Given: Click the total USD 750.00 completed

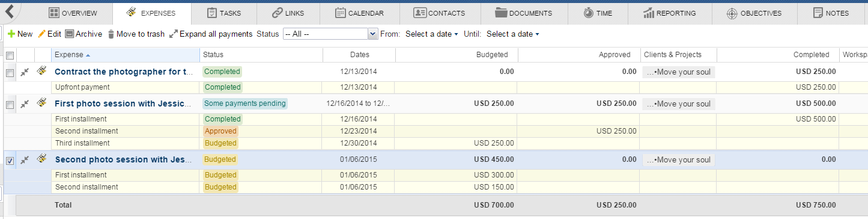Looking at the screenshot, I should [x=815, y=205].
